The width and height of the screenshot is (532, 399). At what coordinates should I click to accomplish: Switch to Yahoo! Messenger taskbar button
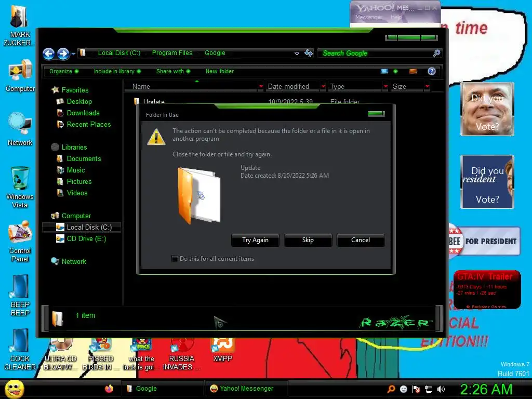[x=247, y=389]
